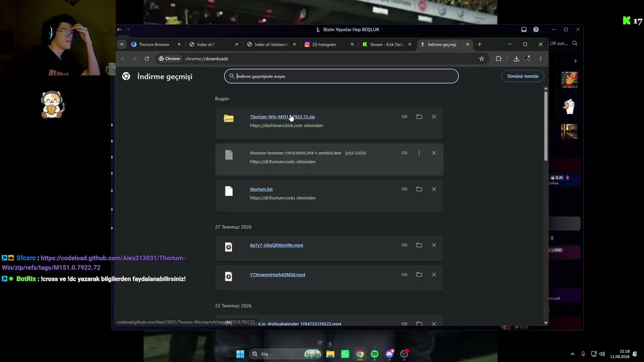Click the zip folder icon of Thorium-Win download
Viewport: 644px width, 362px height.
pyautogui.click(x=229, y=119)
